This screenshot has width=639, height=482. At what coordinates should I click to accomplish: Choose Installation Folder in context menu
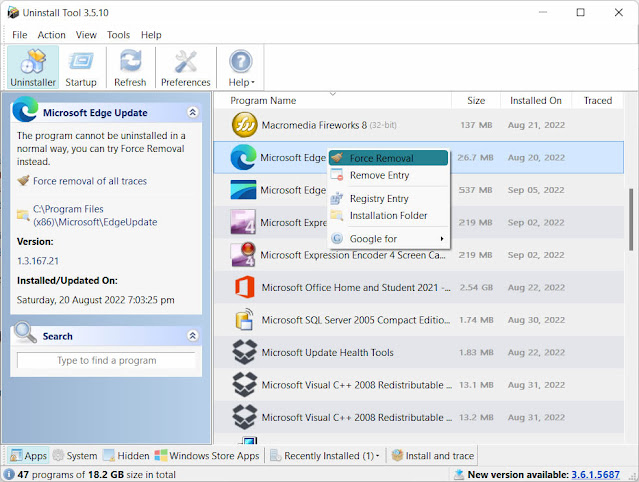click(x=388, y=215)
